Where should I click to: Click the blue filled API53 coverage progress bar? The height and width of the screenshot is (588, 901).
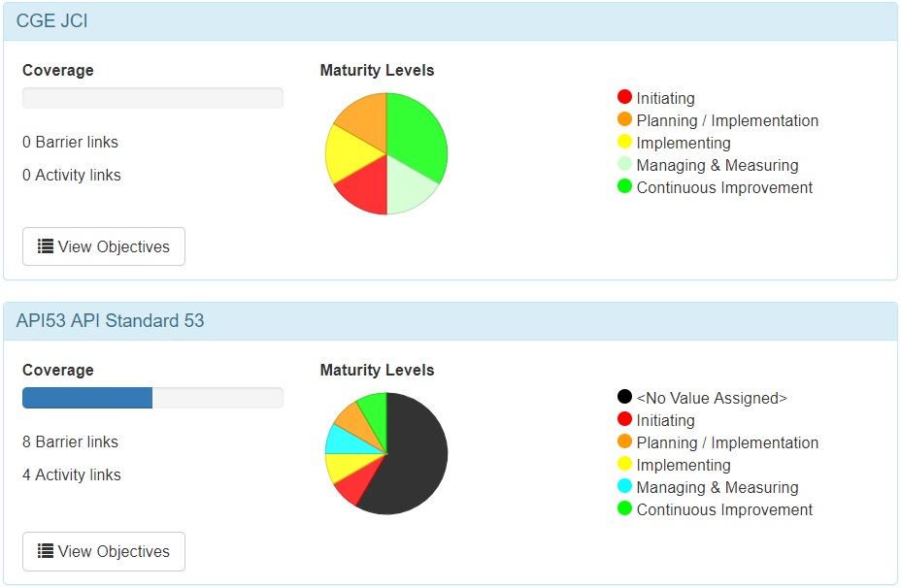[x=87, y=398]
